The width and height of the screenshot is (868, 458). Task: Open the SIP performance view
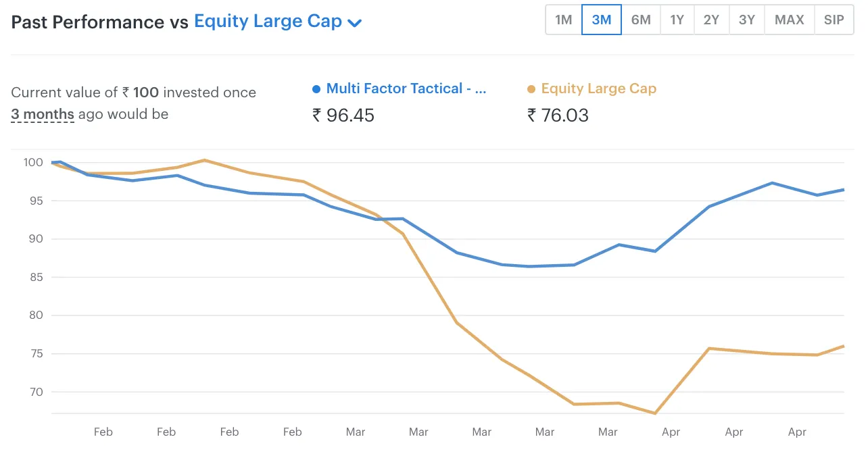pyautogui.click(x=834, y=20)
